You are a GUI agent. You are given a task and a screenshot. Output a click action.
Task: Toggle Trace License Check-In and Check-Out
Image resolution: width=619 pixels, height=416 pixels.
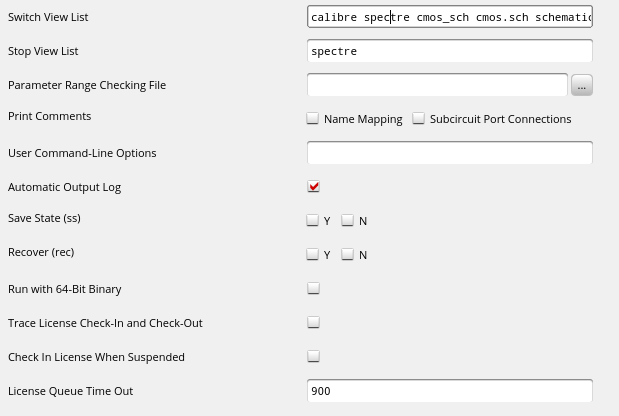pyautogui.click(x=314, y=323)
